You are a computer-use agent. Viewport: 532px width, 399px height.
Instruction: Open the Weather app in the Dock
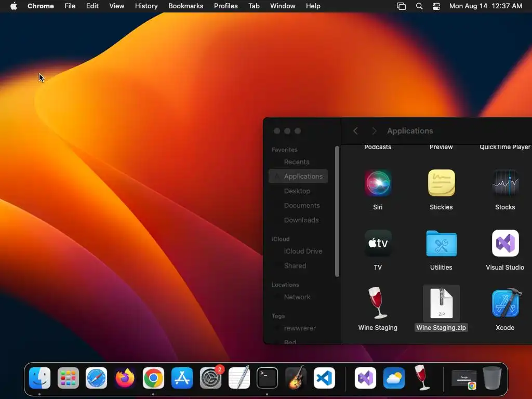(394, 378)
